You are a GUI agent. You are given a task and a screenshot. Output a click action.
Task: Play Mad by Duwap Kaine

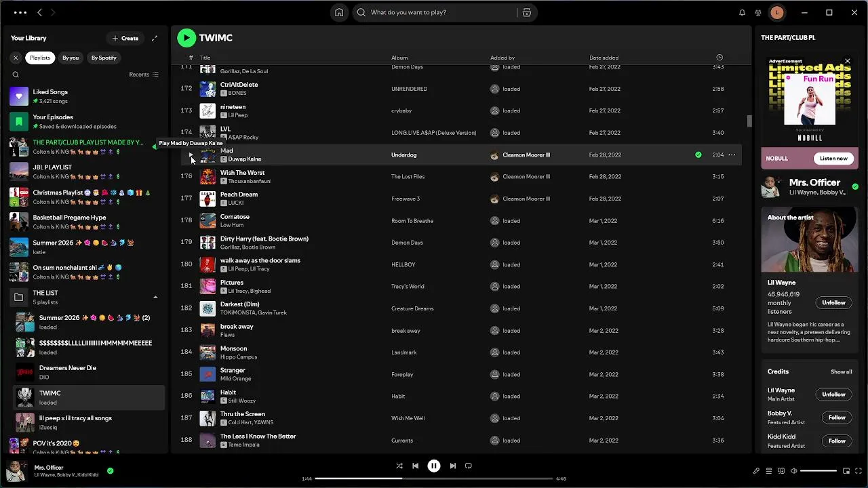(x=191, y=155)
